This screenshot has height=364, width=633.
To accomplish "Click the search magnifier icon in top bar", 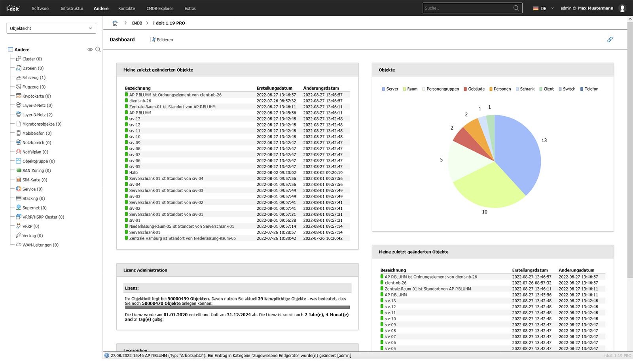I will (516, 8).
